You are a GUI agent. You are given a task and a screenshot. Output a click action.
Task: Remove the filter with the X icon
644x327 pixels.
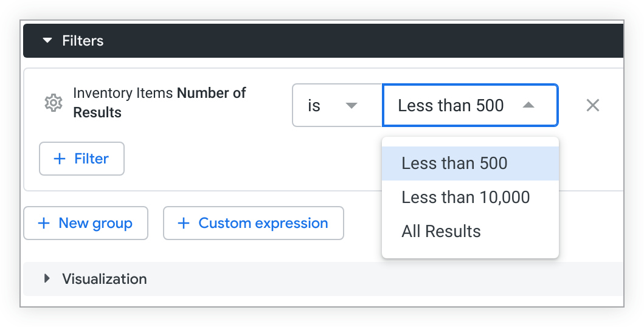pyautogui.click(x=593, y=106)
